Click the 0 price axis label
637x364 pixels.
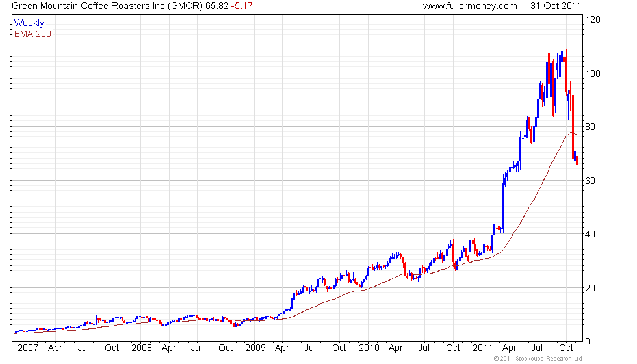pos(588,342)
